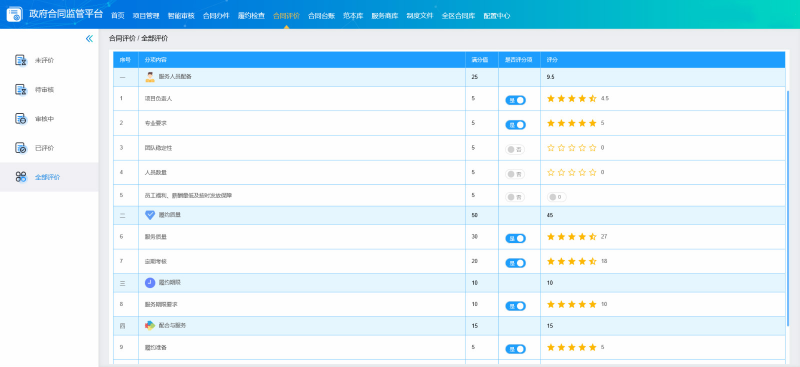Click the 配合与服务 colorful category icon

(x=150, y=325)
